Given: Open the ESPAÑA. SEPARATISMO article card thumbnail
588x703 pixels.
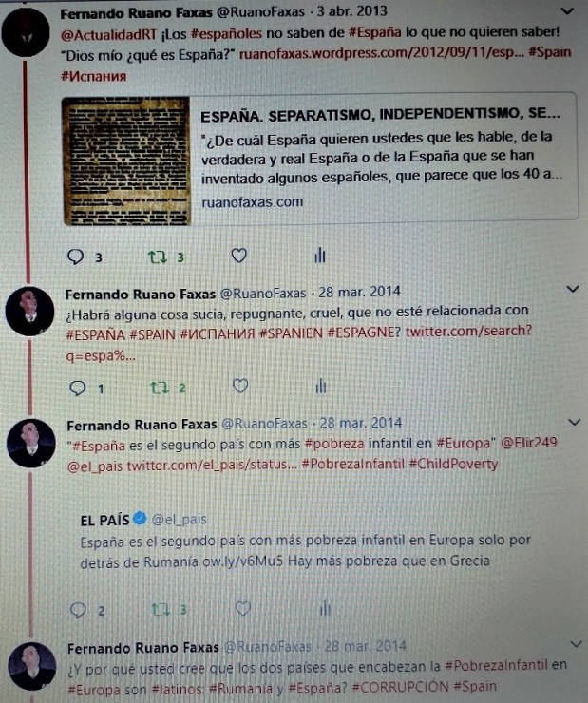Looking at the screenshot, I should [x=127, y=161].
